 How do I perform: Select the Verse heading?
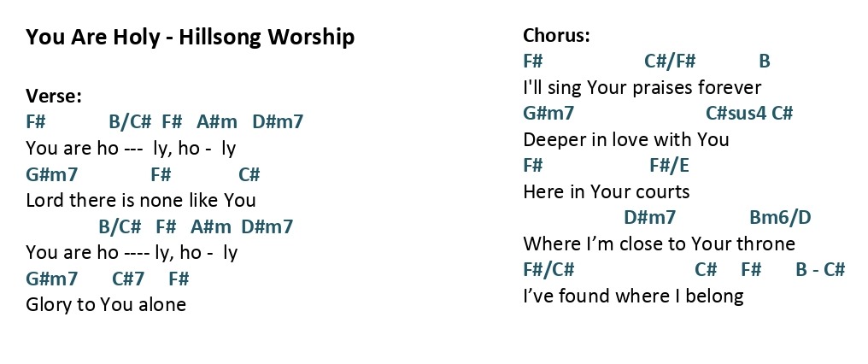[54, 97]
